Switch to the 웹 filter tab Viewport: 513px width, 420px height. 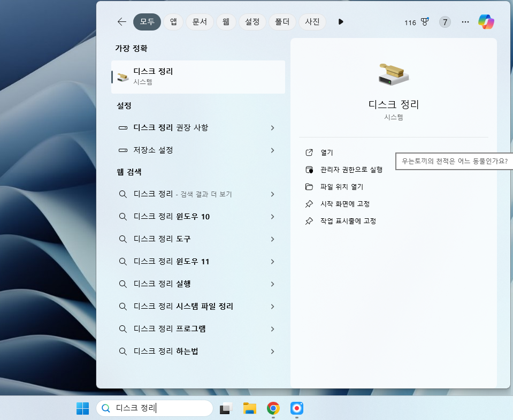coord(226,22)
